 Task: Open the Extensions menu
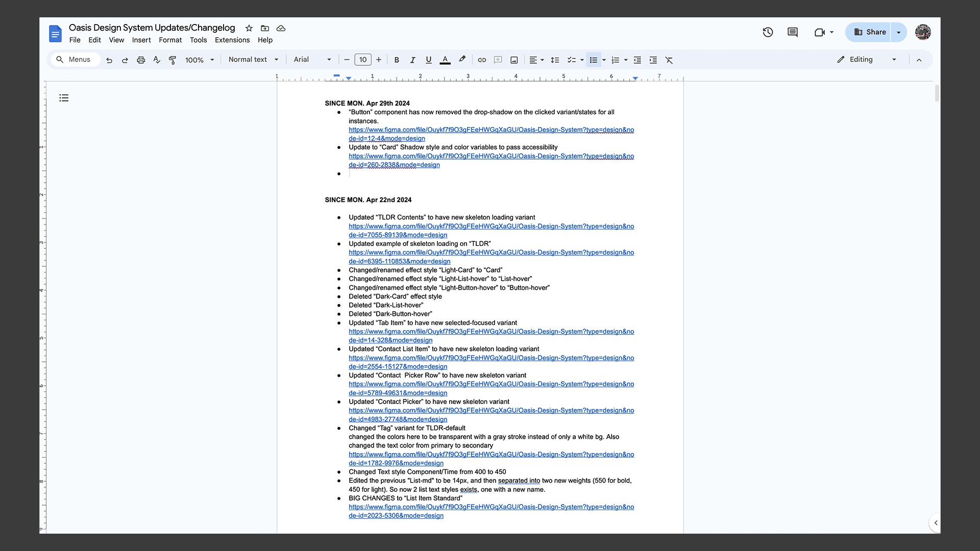coord(232,40)
